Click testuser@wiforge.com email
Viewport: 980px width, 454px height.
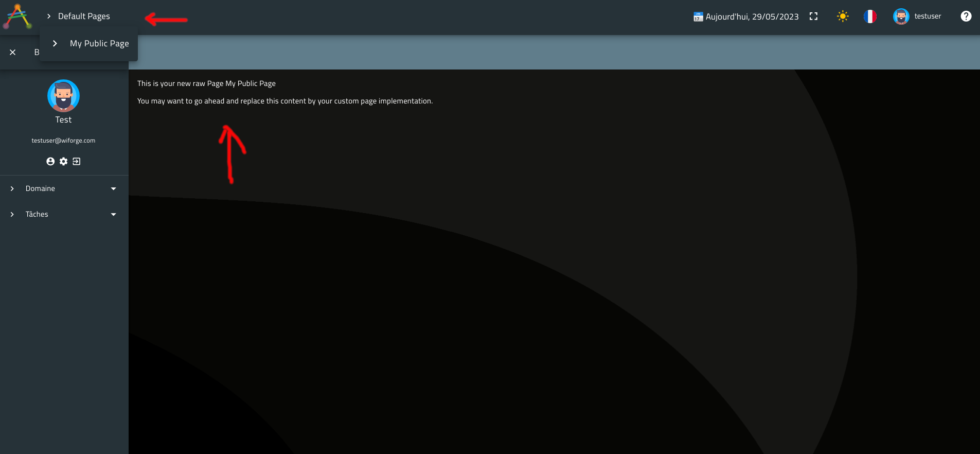(x=63, y=141)
